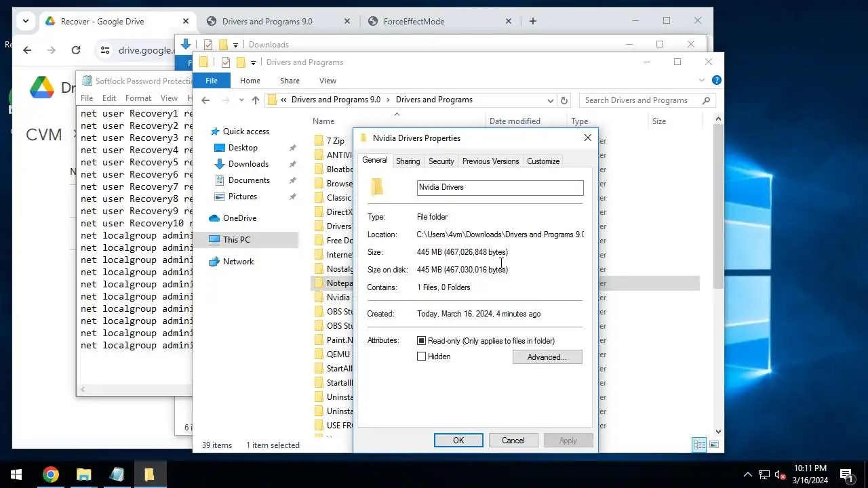Viewport: 868px width, 488px height.
Task: Toggle Hidden attribute checkbox
Action: tap(421, 357)
